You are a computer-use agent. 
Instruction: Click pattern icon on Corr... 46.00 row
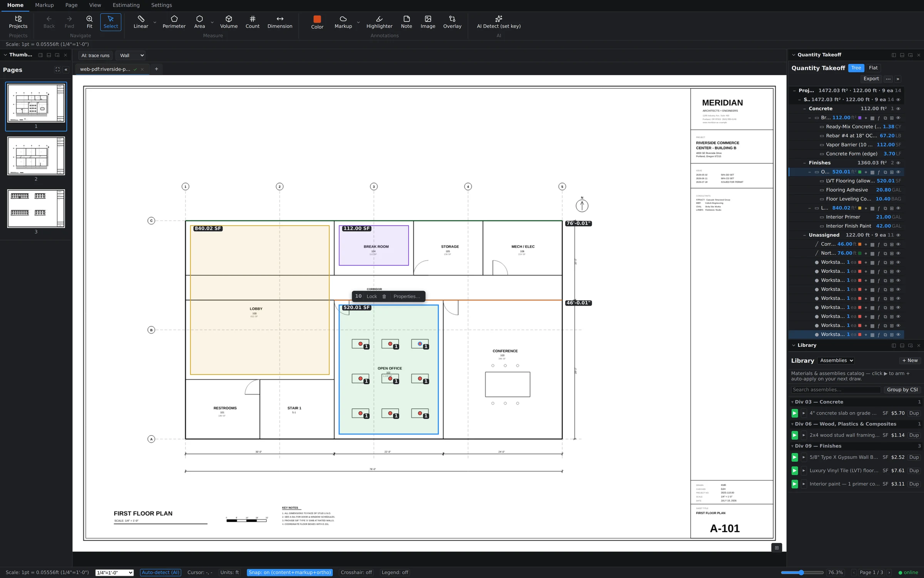coord(872,244)
